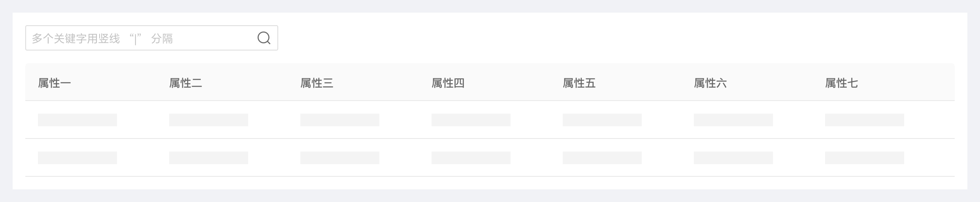The width and height of the screenshot is (980, 202).
Task: Select the 属性六 column header
Action: click(710, 83)
